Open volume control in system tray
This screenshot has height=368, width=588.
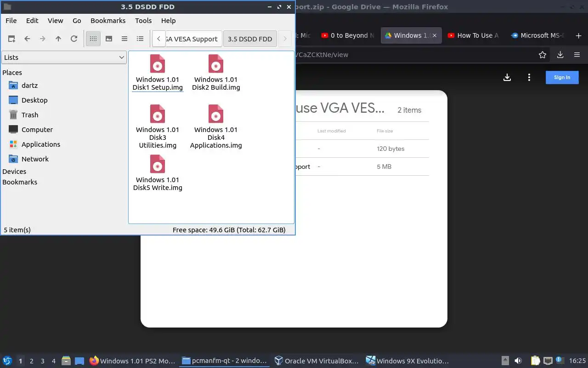coord(518,361)
